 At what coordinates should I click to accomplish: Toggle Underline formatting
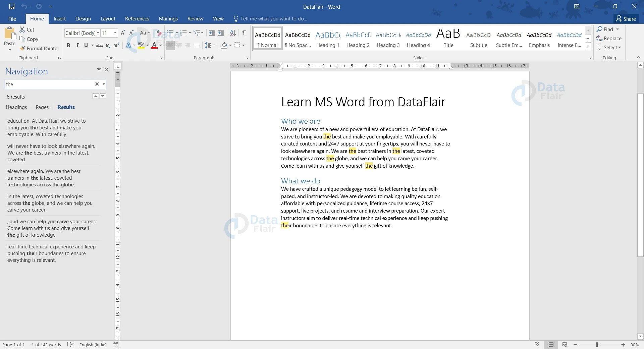(x=86, y=45)
